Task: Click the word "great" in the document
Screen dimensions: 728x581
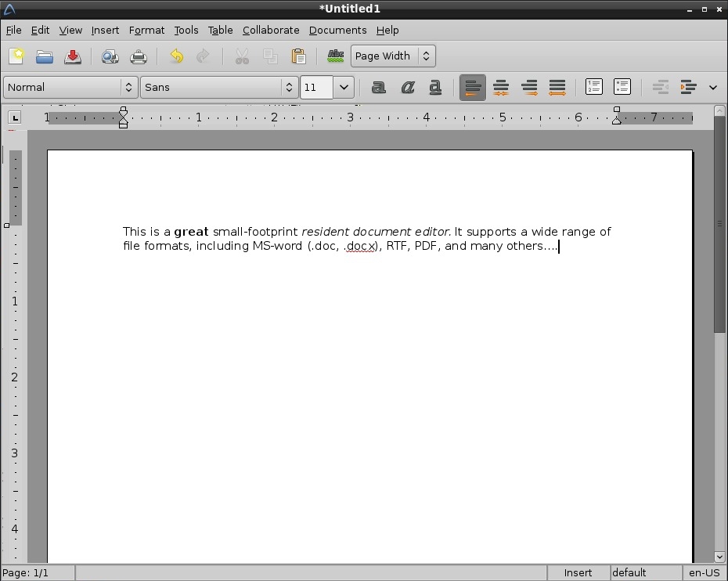Action: [191, 232]
